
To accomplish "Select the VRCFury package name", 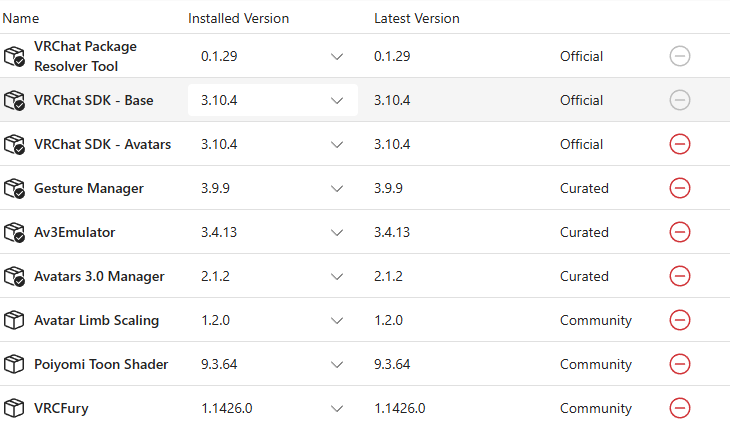I will click(61, 408).
